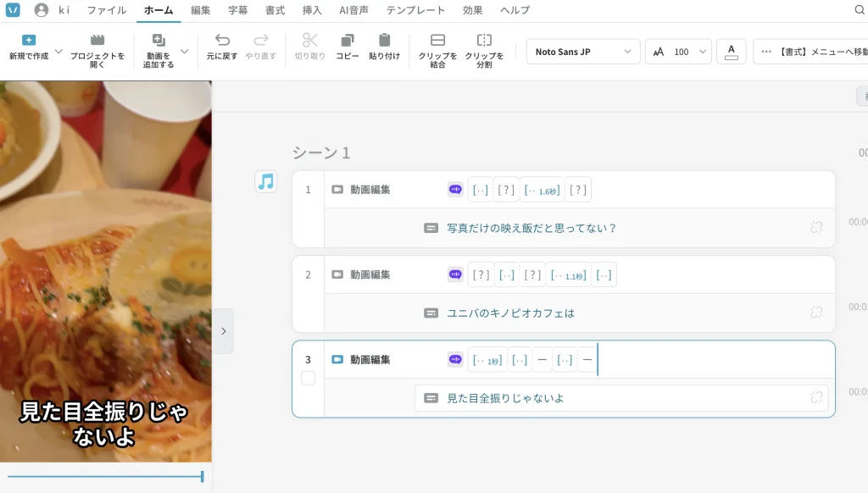This screenshot has height=493, width=868.
Task: Open the AI音声 menu tab
Action: pos(353,10)
